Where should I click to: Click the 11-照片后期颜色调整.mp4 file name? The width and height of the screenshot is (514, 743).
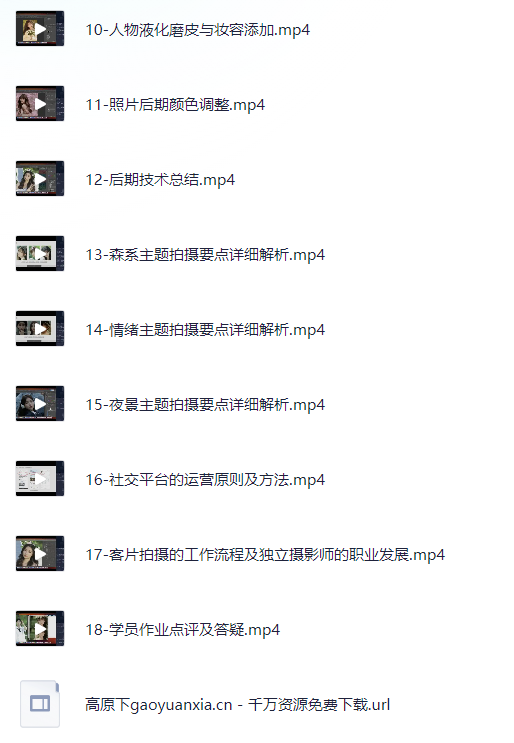click(x=175, y=105)
